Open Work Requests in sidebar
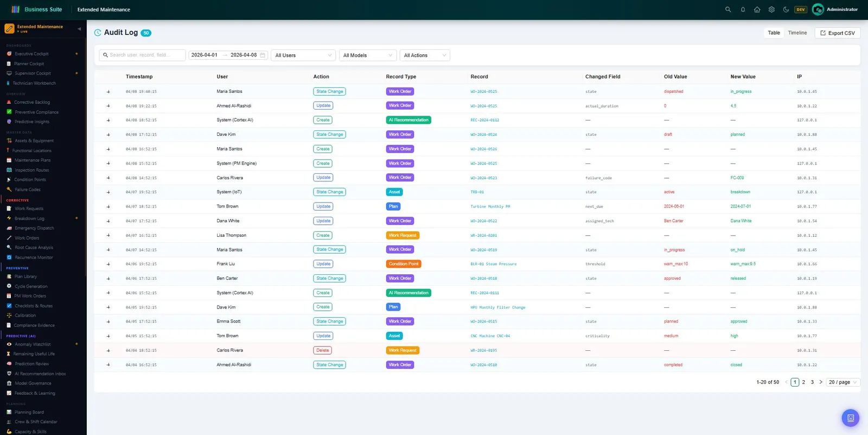868x435 pixels. coord(29,209)
